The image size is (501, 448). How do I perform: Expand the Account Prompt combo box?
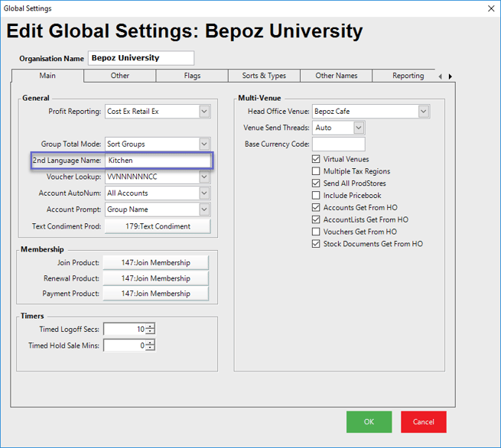(204, 209)
